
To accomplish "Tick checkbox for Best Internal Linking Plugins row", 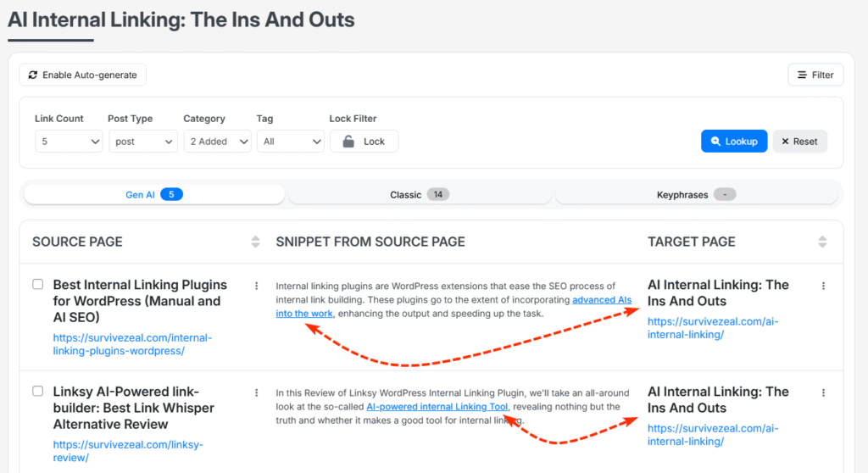I will coord(37,284).
